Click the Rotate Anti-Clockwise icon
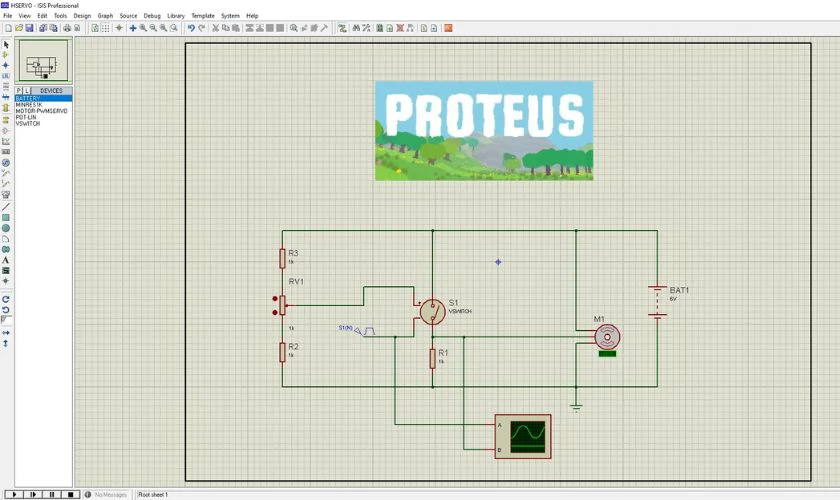This screenshot has width=840, height=500. coord(6,310)
